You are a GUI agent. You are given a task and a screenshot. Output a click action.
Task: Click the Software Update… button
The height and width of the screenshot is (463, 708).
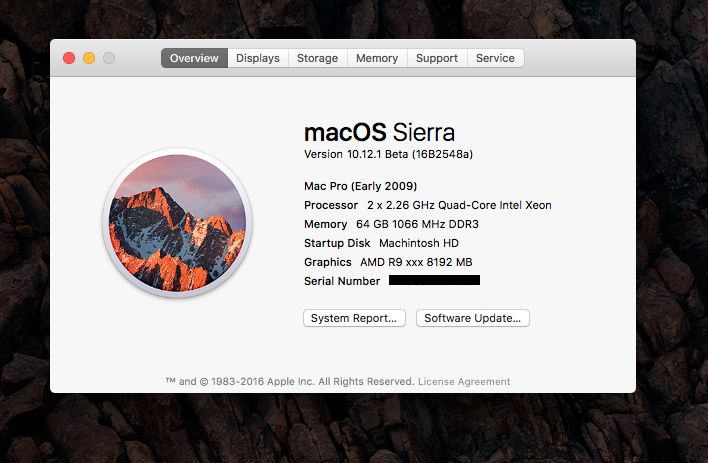pos(473,318)
